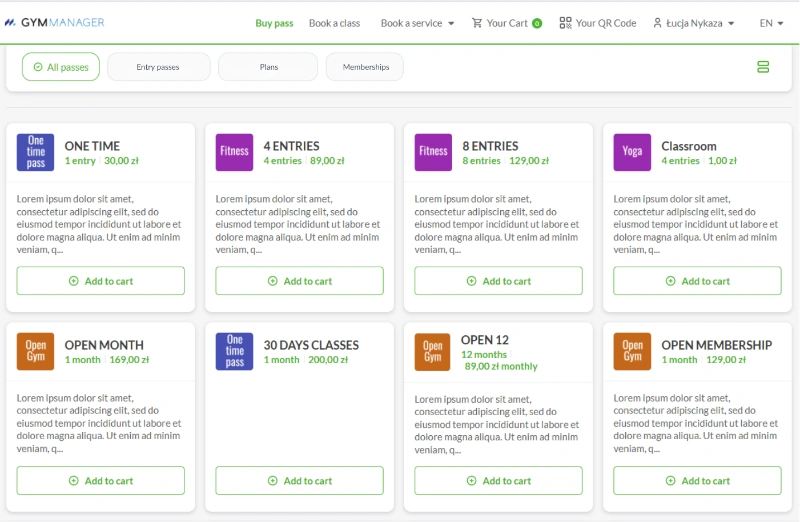Open the Book a class page
800x522 pixels.
tap(334, 23)
